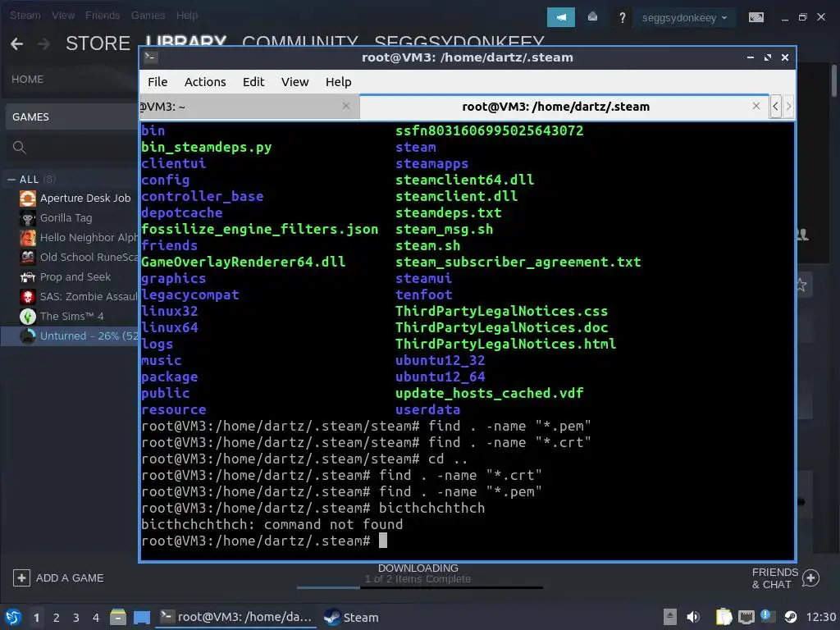Image resolution: width=840 pixels, height=630 pixels.
Task: Close the VM3: ~ terminal tab
Action: 346,106
